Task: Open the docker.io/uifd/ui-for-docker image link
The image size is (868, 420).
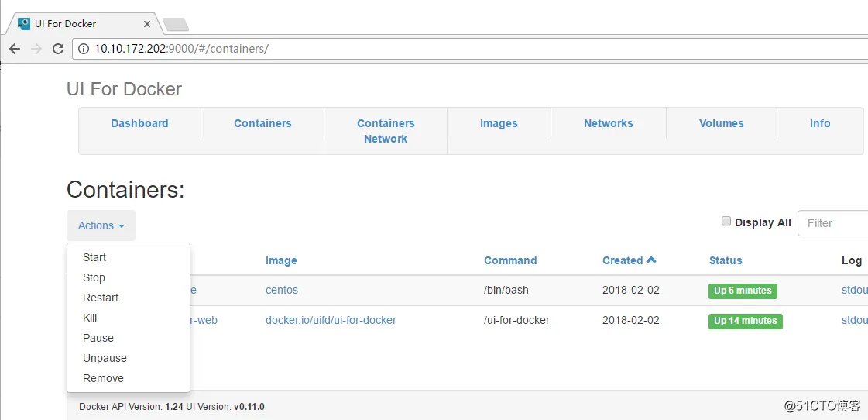Action: [x=331, y=320]
